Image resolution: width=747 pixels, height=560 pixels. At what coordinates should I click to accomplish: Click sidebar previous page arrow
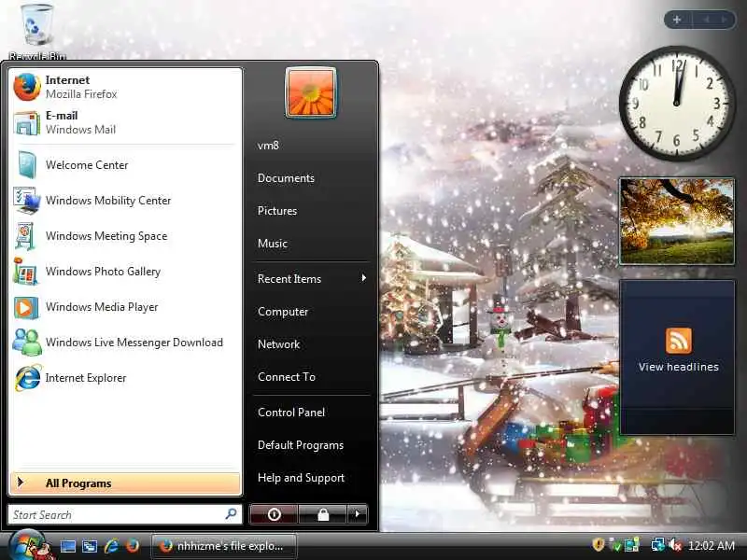707,20
